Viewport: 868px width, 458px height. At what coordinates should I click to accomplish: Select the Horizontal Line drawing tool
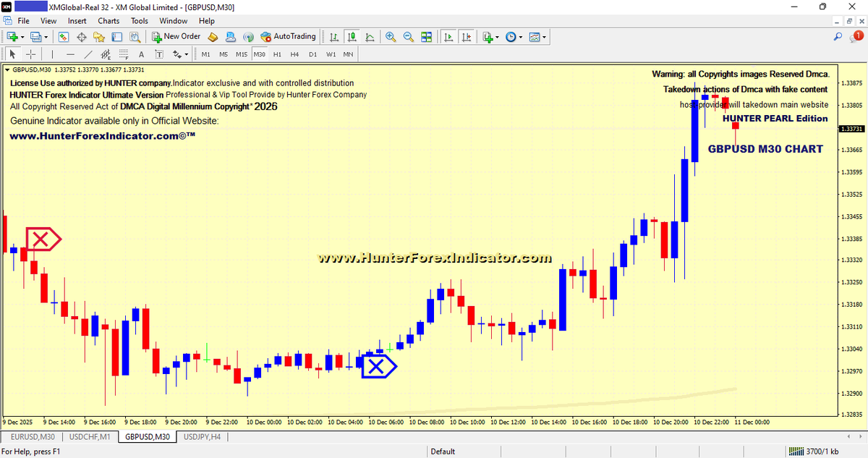(x=70, y=54)
